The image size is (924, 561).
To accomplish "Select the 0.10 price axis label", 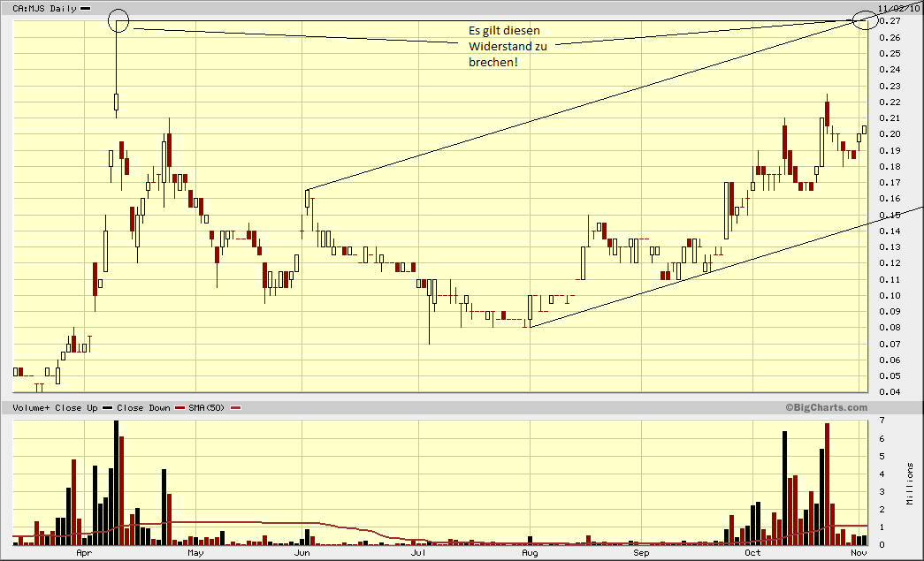I will pyautogui.click(x=890, y=295).
